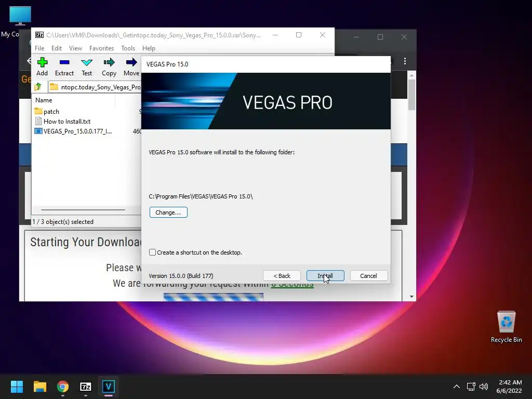532x399 pixels.
Task: Click the volume icon in system tray
Action: click(484, 387)
